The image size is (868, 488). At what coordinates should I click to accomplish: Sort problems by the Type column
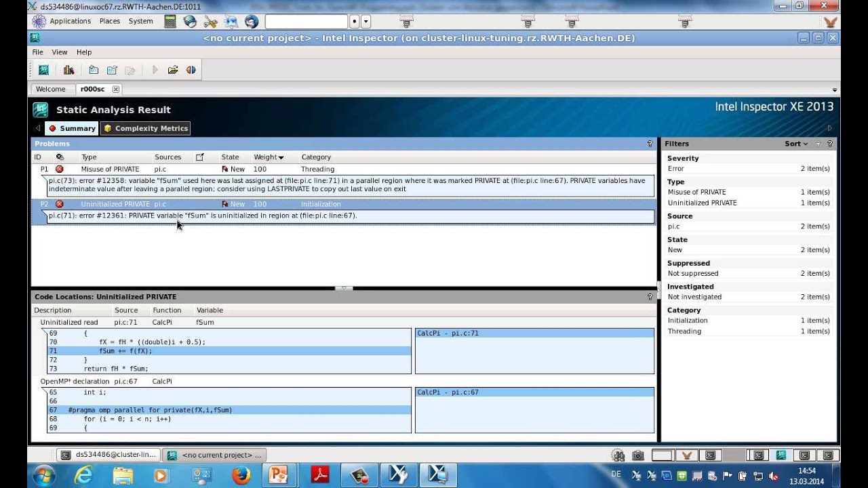89,157
